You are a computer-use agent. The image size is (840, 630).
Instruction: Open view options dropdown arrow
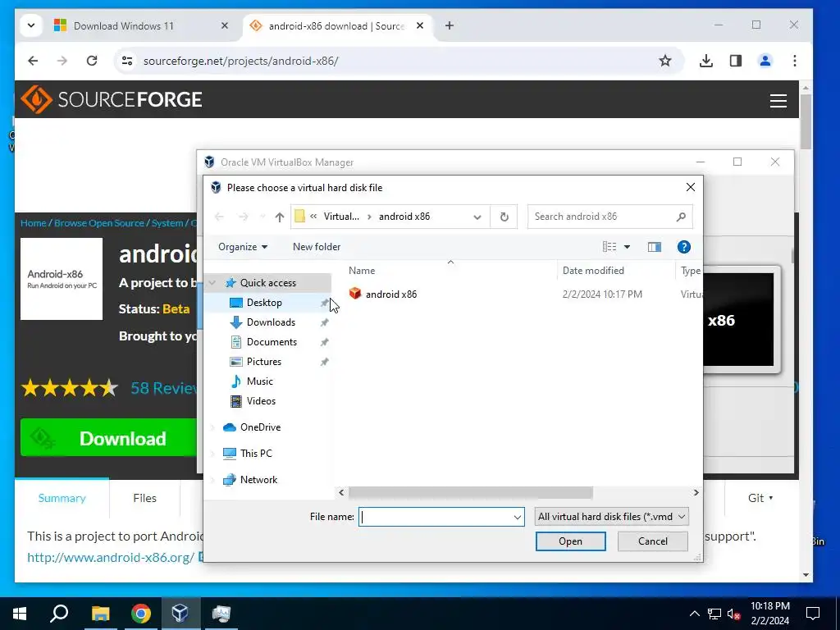[627, 247]
